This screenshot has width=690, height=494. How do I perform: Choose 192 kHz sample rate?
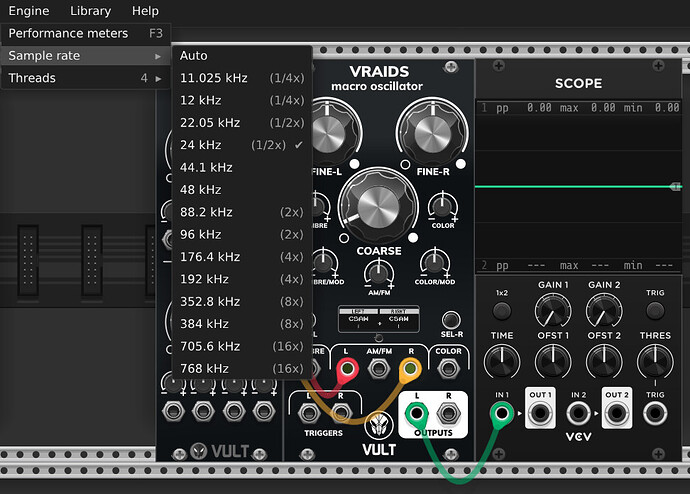pyautogui.click(x=242, y=279)
